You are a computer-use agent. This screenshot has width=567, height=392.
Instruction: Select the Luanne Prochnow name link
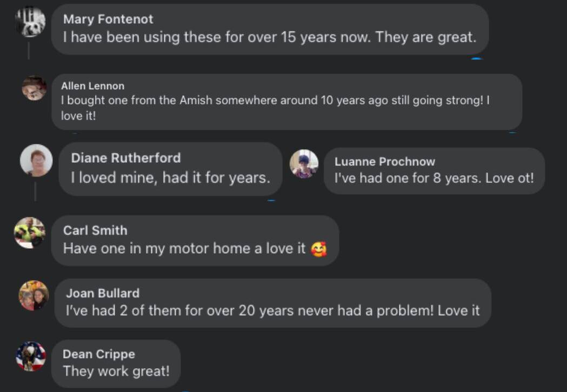point(384,162)
